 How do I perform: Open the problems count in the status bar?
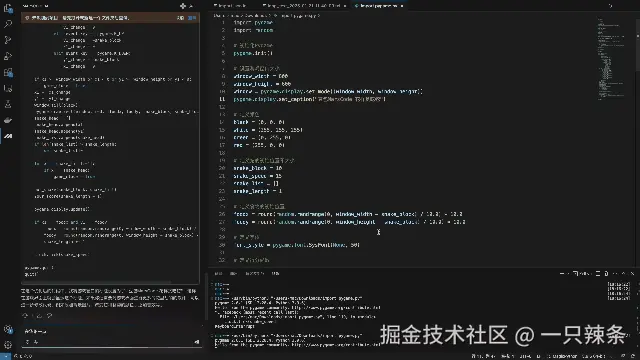click(x=23, y=356)
